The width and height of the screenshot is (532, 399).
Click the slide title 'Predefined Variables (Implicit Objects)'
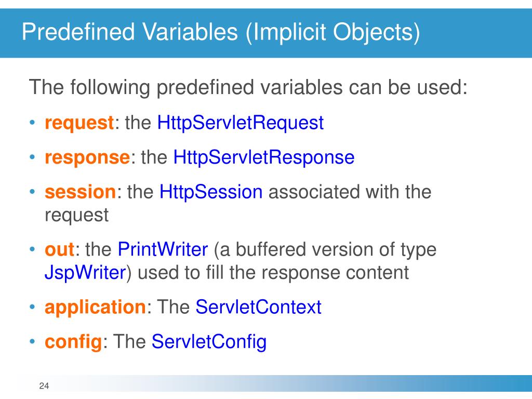pos(221,32)
